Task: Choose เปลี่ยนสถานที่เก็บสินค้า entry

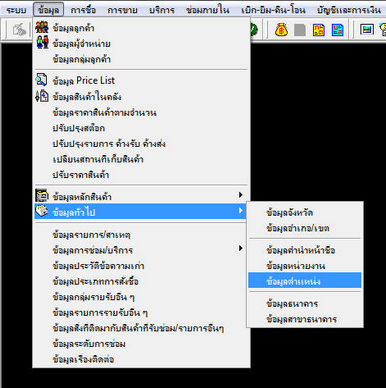Action: point(141,159)
